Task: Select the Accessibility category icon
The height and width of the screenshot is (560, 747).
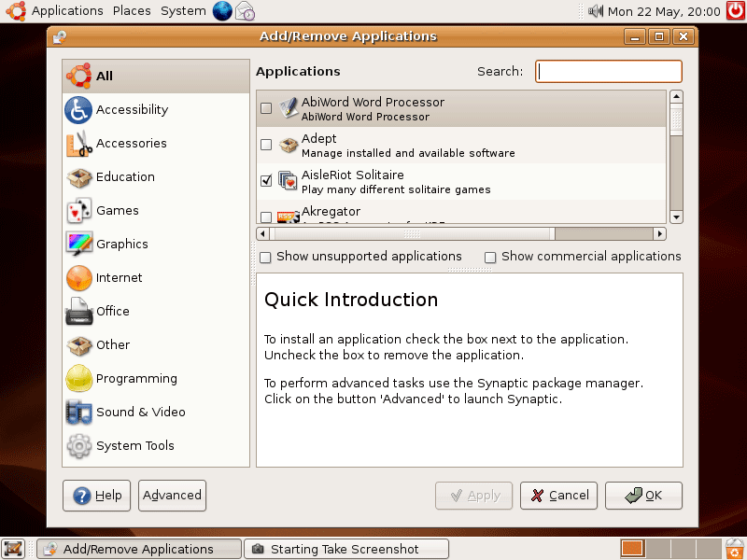Action: pos(78,110)
